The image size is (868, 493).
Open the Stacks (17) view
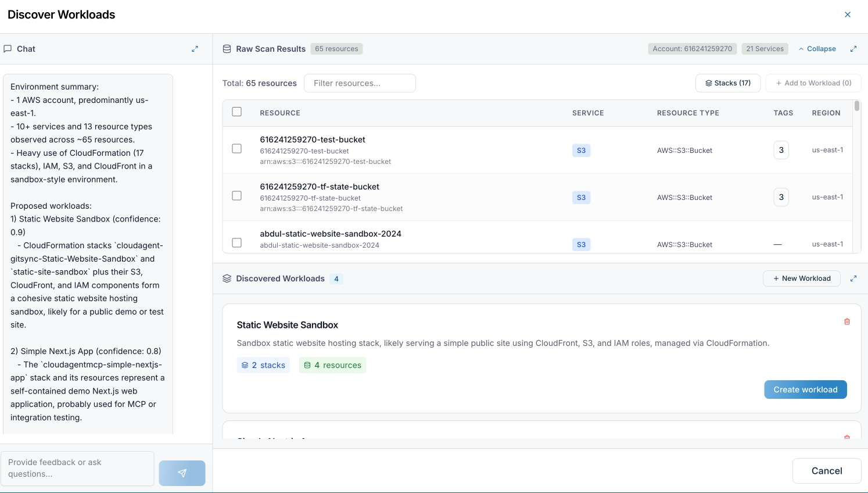click(727, 83)
